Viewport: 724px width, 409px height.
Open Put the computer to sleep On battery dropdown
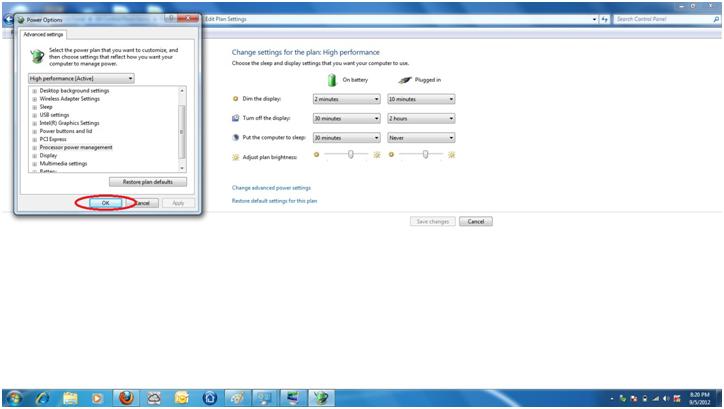(347, 138)
